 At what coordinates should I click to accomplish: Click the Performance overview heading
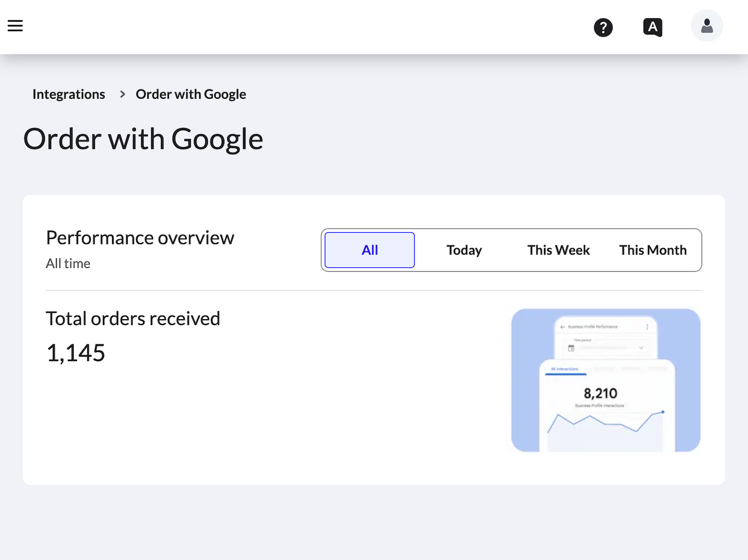pos(140,238)
